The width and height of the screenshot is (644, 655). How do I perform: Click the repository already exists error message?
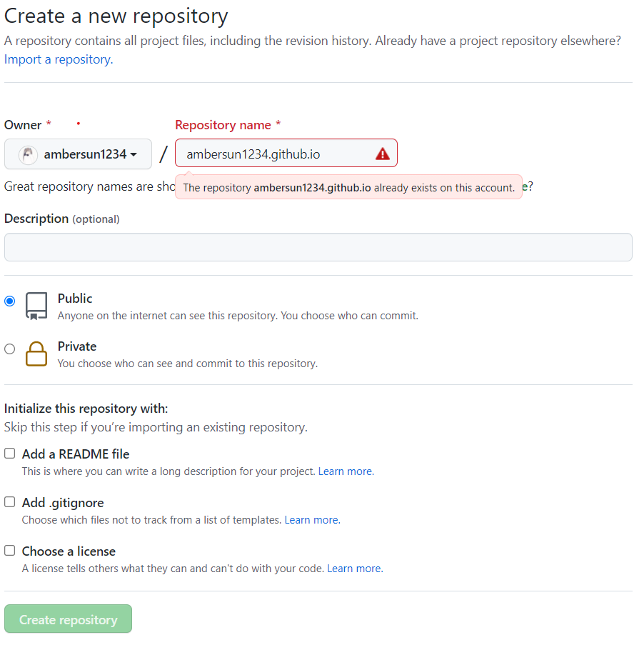[348, 188]
